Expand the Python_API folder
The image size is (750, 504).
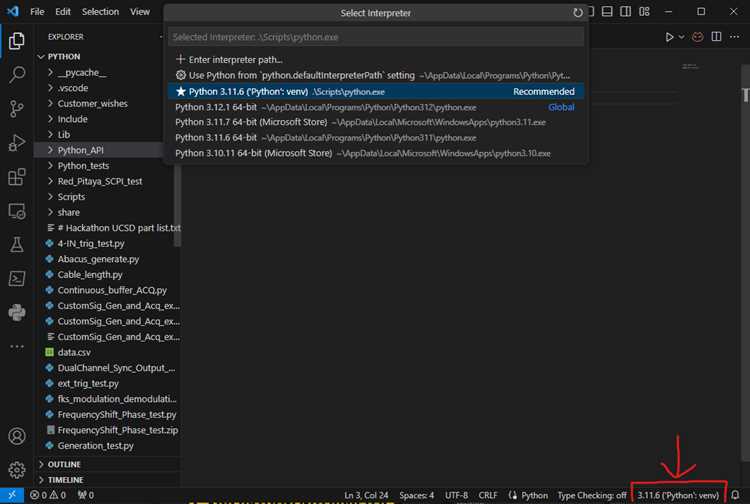[76, 150]
